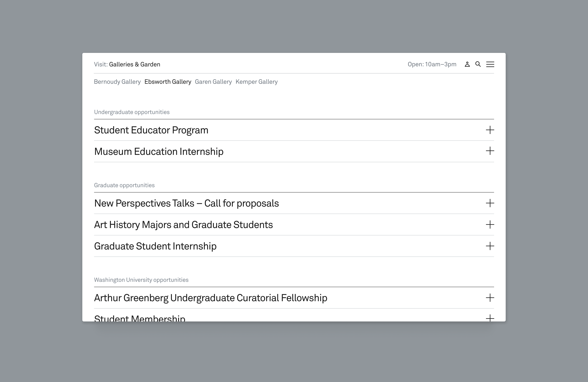Expand Arthur Greenberg Fellowship plus icon
588x382 pixels.
[x=490, y=298]
